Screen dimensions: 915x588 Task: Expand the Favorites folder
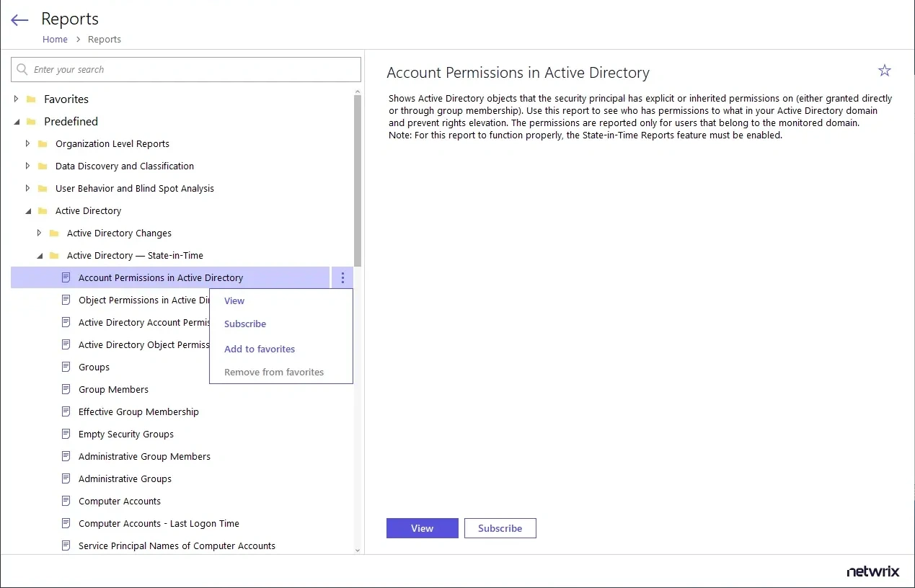point(17,99)
